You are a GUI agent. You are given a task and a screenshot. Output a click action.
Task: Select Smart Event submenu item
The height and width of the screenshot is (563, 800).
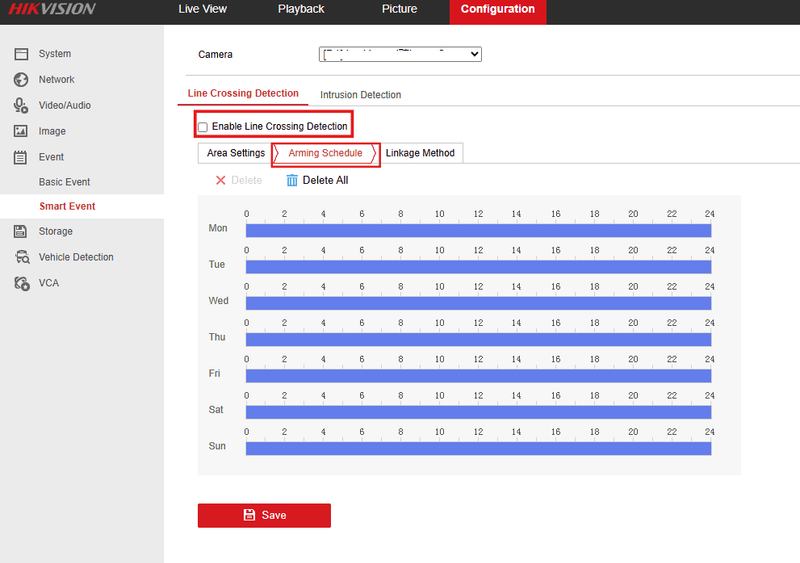[67, 206]
